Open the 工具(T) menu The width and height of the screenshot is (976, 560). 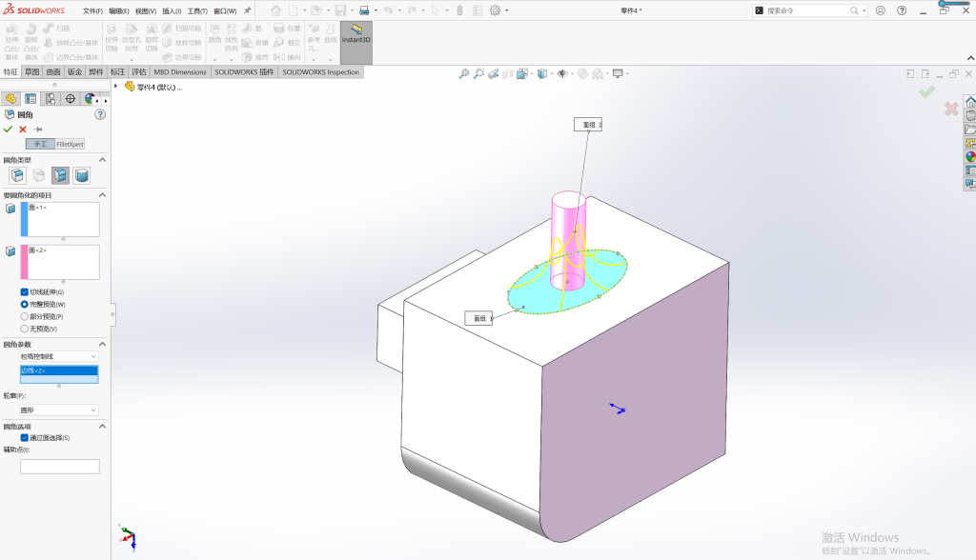[197, 11]
